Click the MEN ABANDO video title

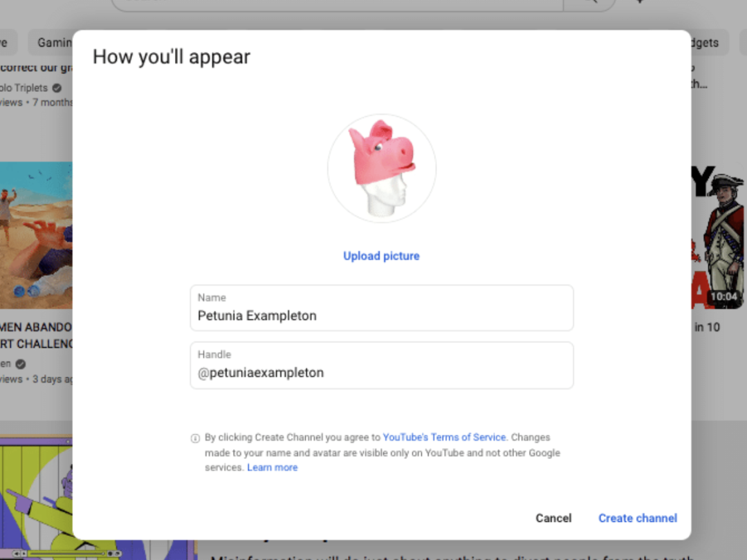tap(36, 335)
